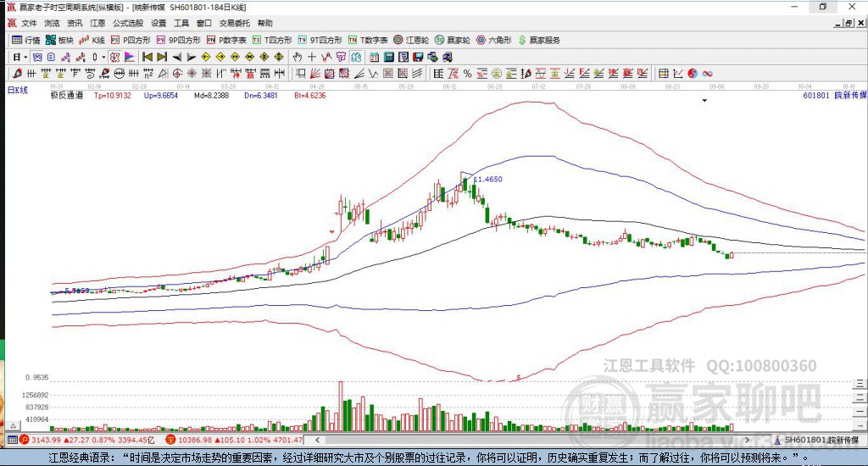Click the 日K线 label
Image resolution: width=868 pixels, height=466 pixels.
[x=17, y=90]
